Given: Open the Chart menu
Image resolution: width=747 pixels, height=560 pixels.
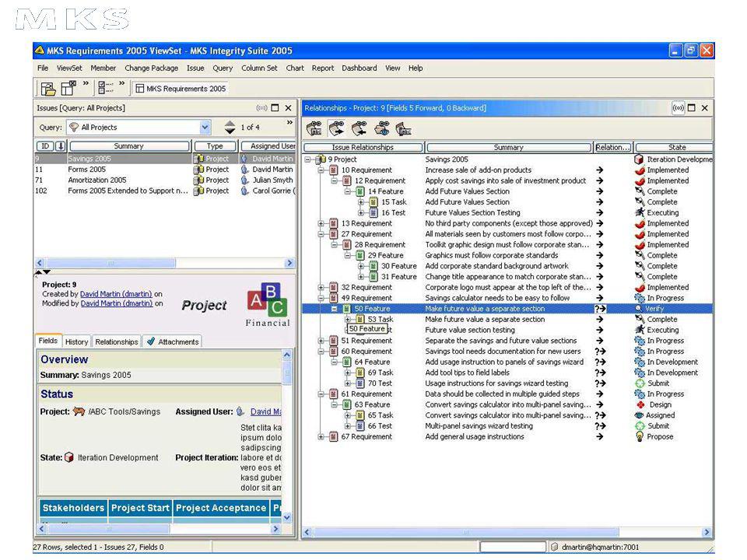Looking at the screenshot, I should (295, 68).
